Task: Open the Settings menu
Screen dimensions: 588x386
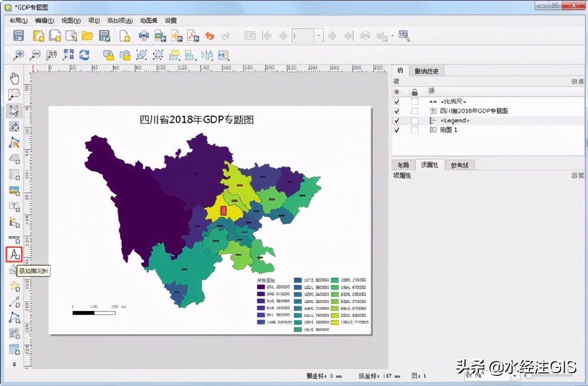Action: 171,20
